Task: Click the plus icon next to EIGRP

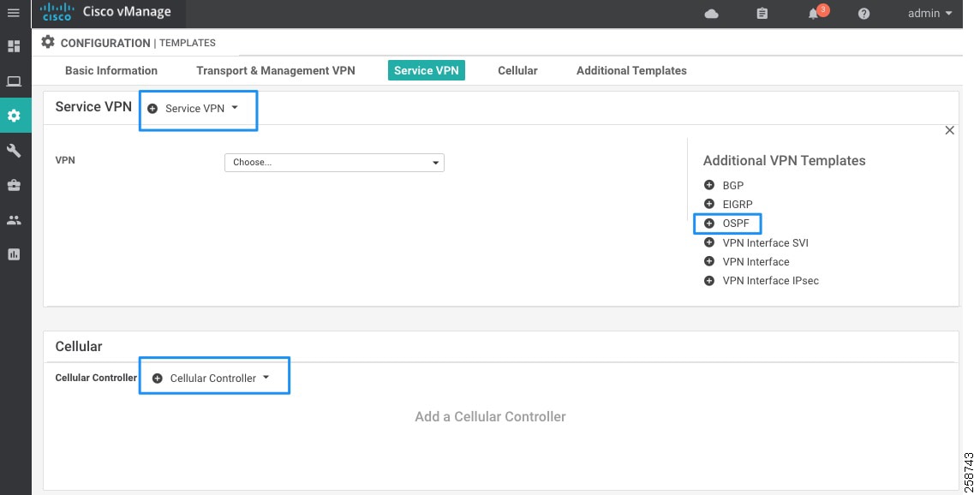Action: coord(708,204)
